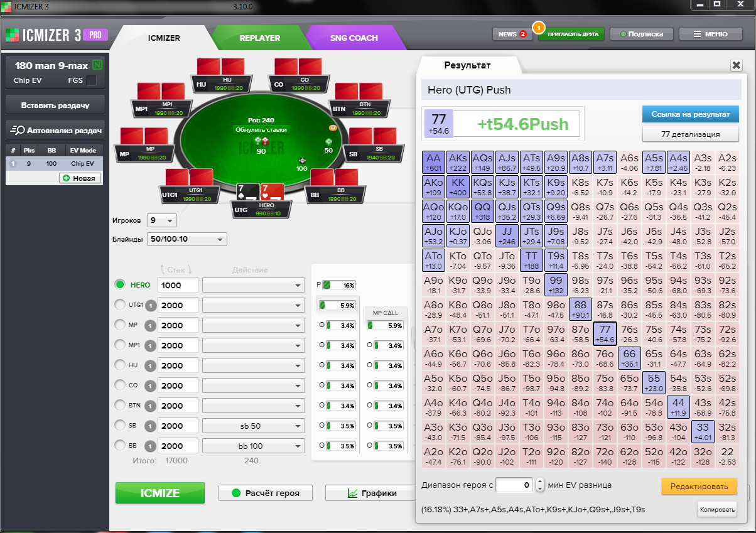Toggle the FGS checkbox
This screenshot has height=533, width=756.
pos(91,80)
